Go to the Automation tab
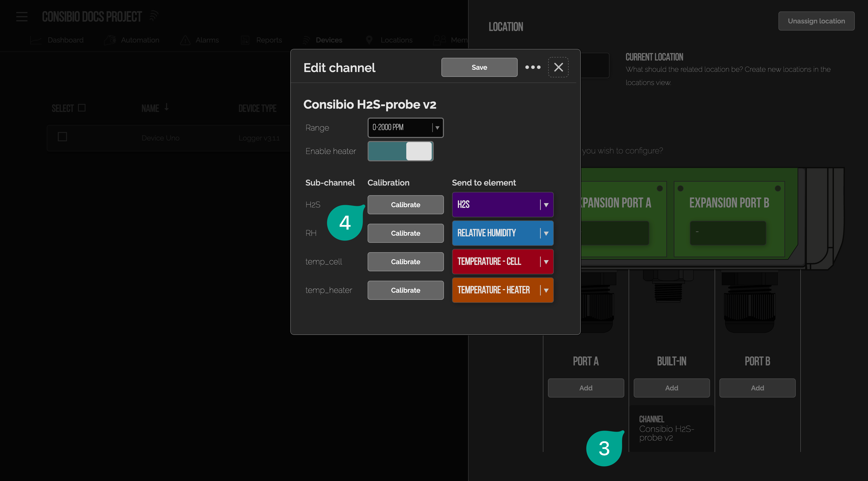868x481 pixels. 132,40
